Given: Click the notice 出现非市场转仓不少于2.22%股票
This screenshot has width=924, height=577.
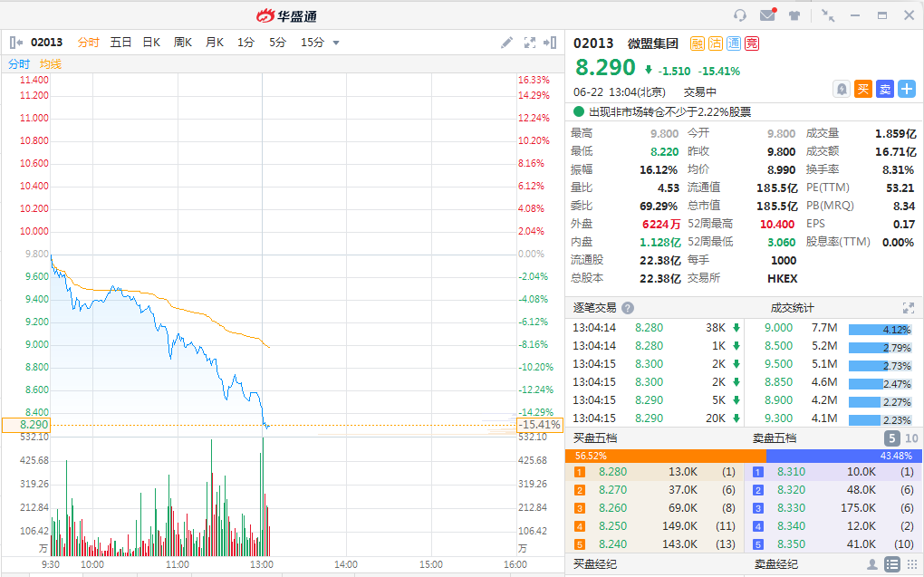Looking at the screenshot, I should click(670, 111).
